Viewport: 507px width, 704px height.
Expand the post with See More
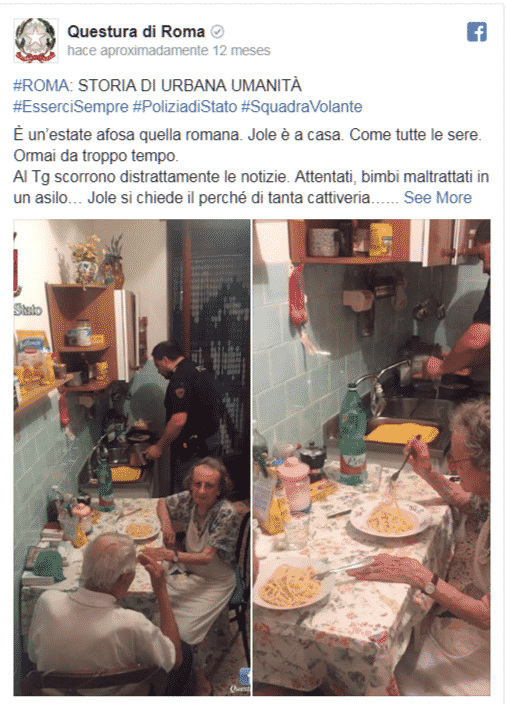coord(437,198)
